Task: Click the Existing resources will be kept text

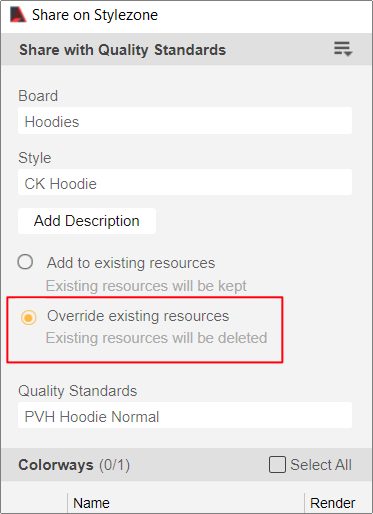Action: pos(146,286)
